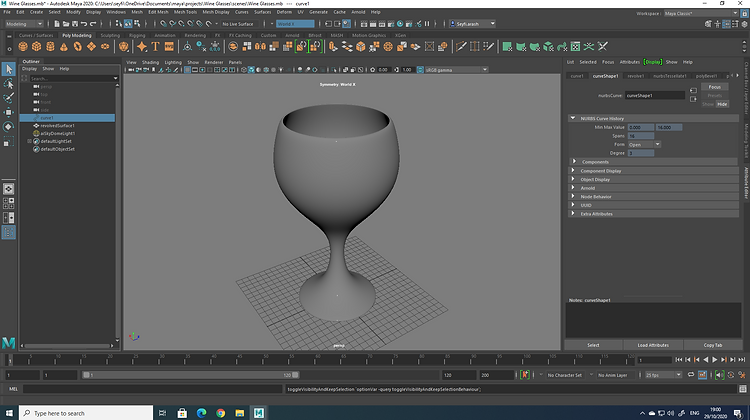
Task: Expand the Component Display section
Action: click(573, 170)
